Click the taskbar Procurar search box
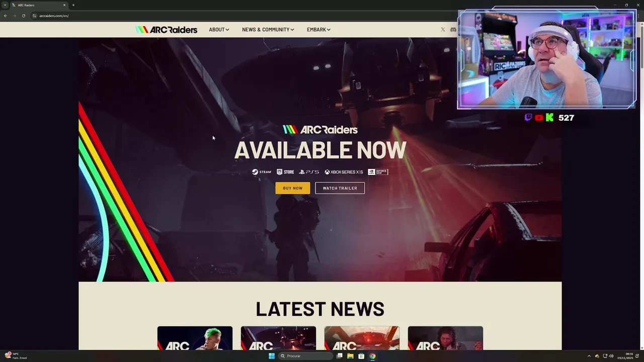The image size is (644, 362). coord(306,356)
